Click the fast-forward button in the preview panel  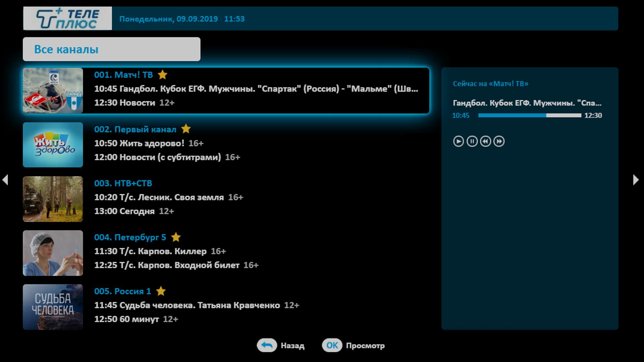point(499,141)
